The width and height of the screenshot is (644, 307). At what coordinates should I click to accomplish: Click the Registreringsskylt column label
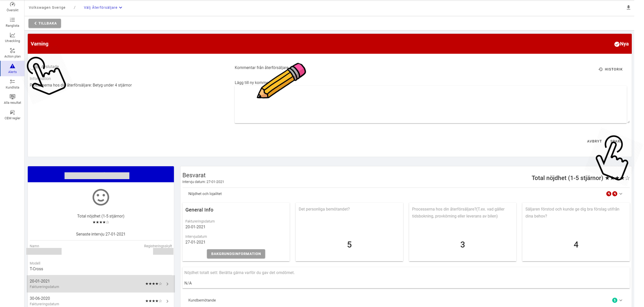point(158,246)
